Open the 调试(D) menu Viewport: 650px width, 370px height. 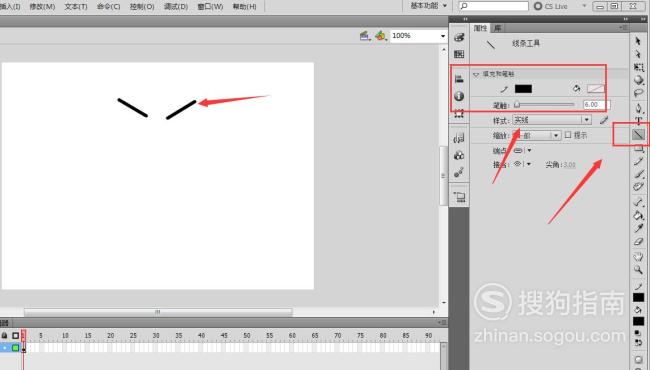pos(176,7)
